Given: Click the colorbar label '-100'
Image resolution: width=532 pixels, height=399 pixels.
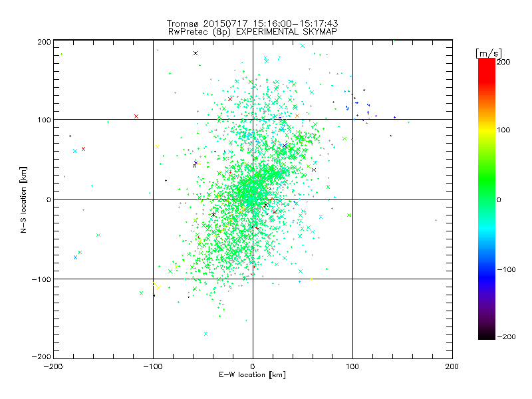Looking at the screenshot, I should pyautogui.click(x=506, y=270).
